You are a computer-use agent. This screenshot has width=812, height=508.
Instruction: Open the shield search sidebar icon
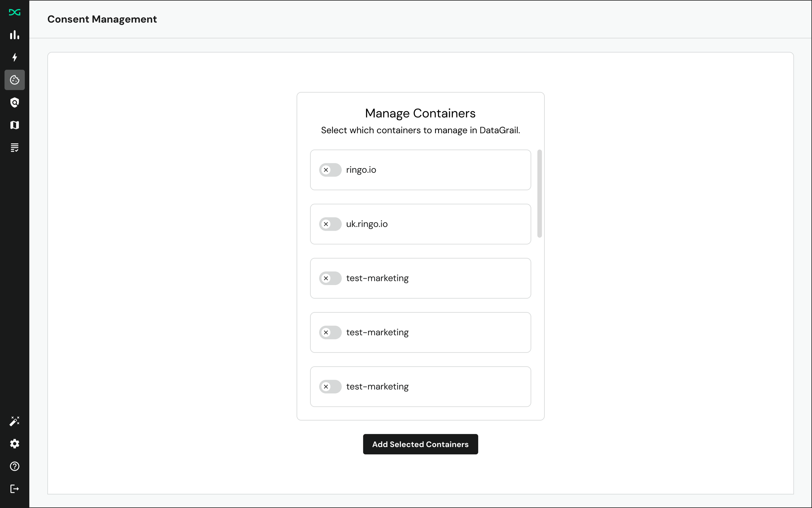(14, 102)
